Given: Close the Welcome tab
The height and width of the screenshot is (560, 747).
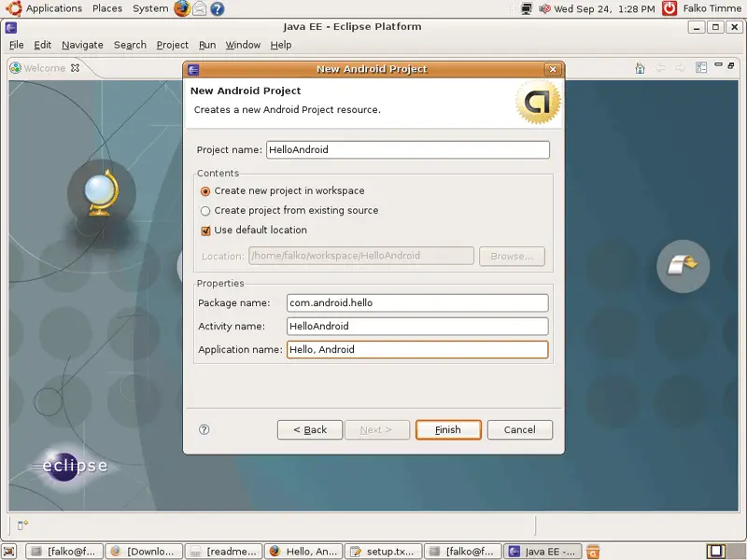Looking at the screenshot, I should click(x=75, y=67).
